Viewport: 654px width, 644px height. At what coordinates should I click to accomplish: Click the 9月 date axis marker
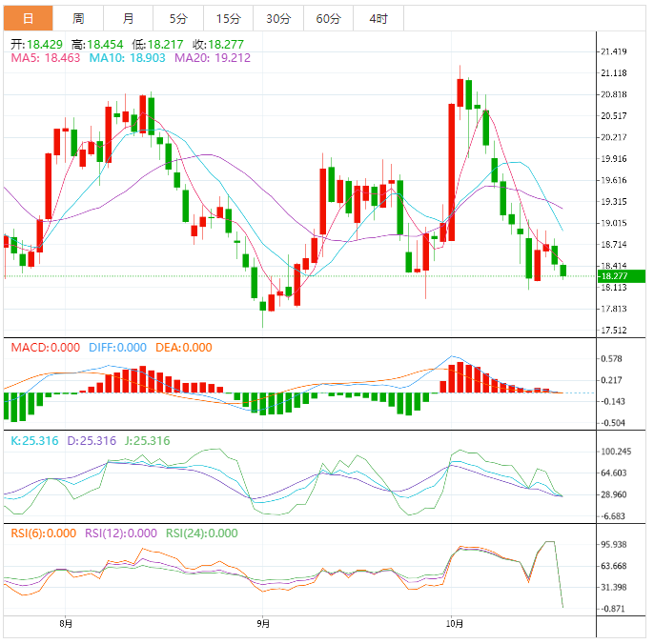click(x=263, y=624)
